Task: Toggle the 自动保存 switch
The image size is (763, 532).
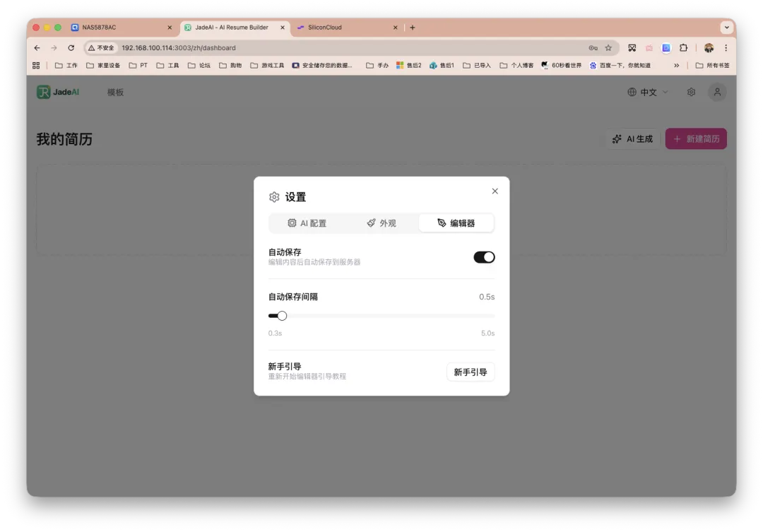Action: (x=484, y=257)
